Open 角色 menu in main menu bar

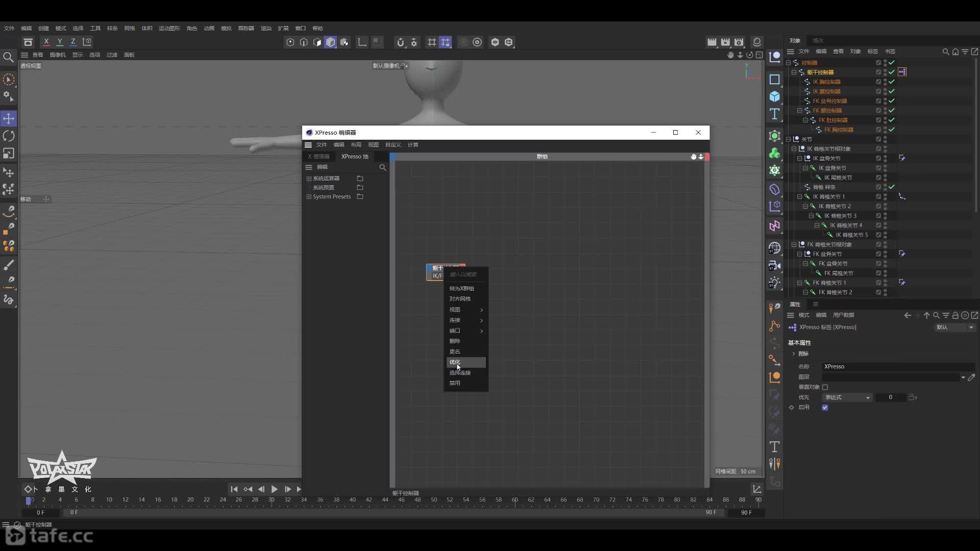tap(192, 29)
